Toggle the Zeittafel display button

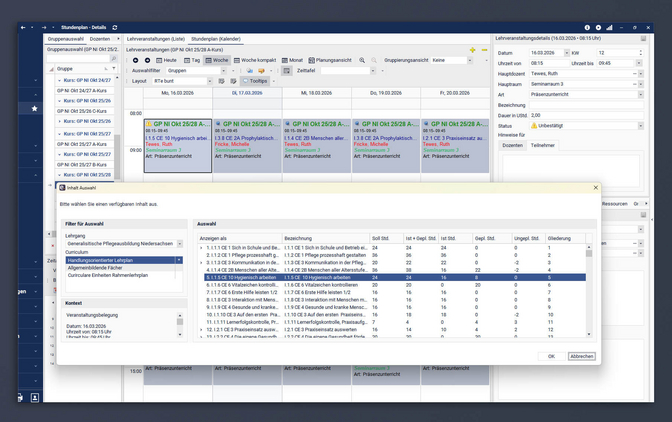pos(286,71)
